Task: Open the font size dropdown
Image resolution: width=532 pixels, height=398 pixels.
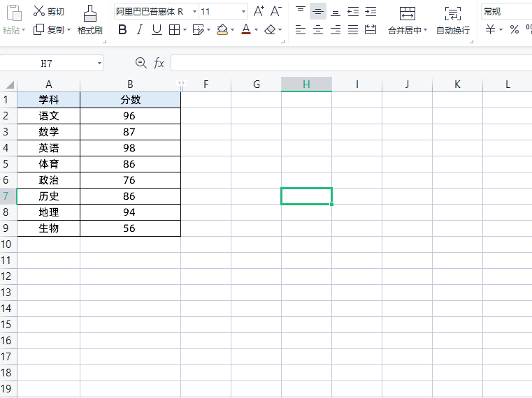Action: coord(243,12)
